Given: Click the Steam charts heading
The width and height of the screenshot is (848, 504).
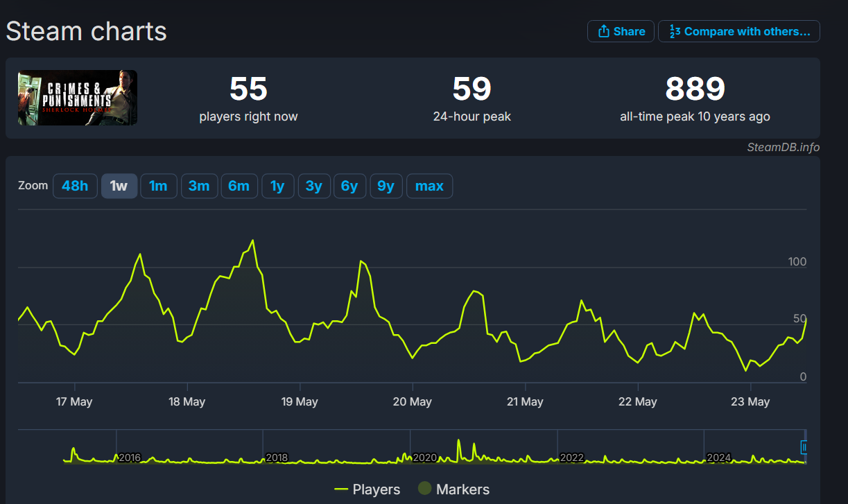Looking at the screenshot, I should 87,31.
